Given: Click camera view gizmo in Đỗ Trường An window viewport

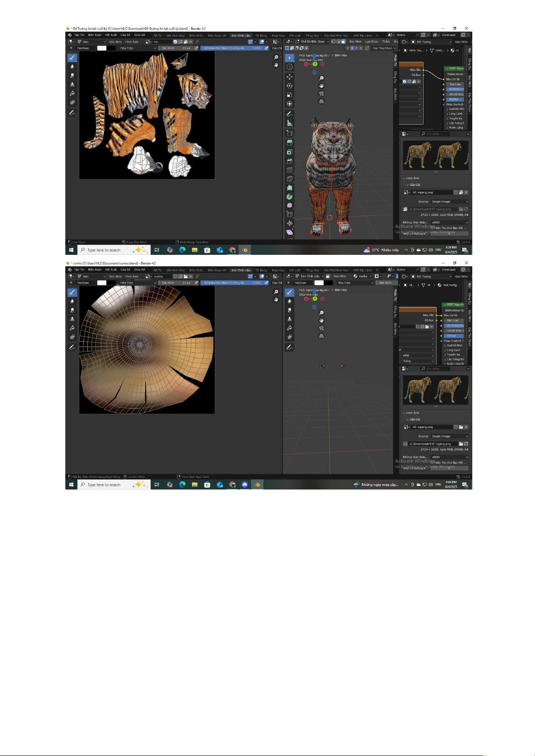Looking at the screenshot, I should click(322, 94).
